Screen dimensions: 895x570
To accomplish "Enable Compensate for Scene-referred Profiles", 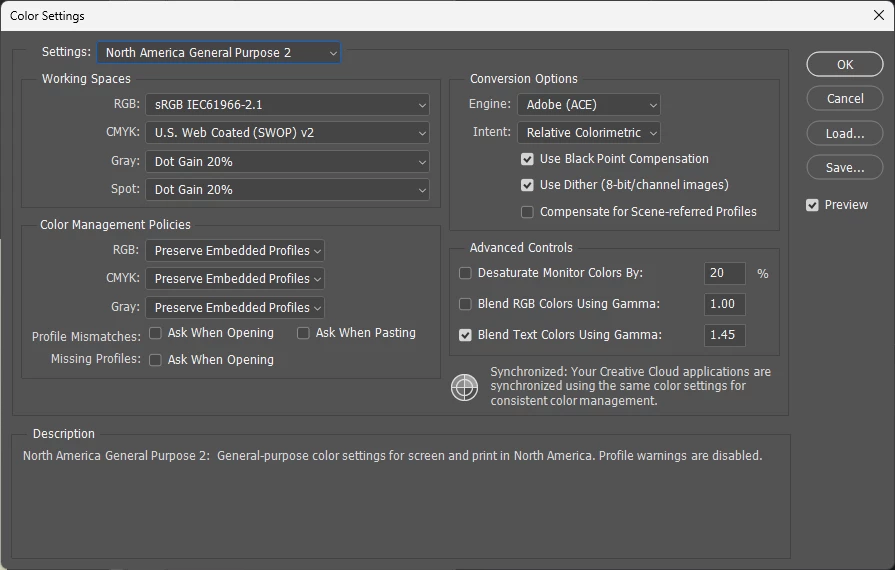I will 527,212.
